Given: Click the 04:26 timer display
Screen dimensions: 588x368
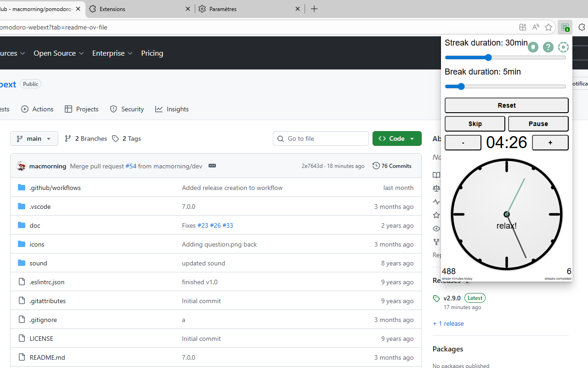Looking at the screenshot, I should 507,143.
